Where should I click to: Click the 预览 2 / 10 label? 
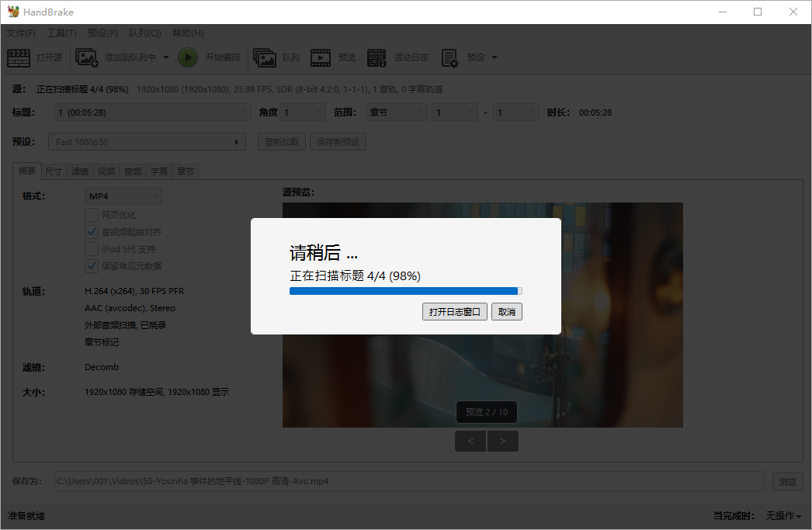coord(487,412)
